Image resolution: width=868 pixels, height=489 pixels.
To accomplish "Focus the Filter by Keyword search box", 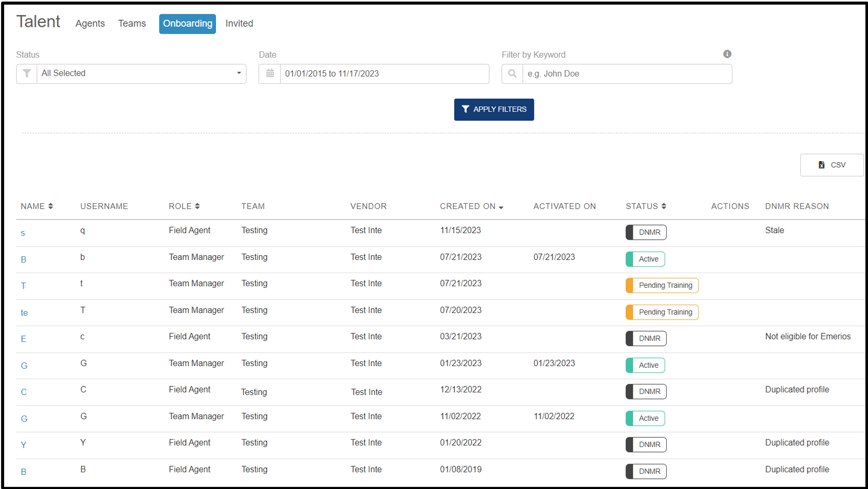I will (x=627, y=74).
